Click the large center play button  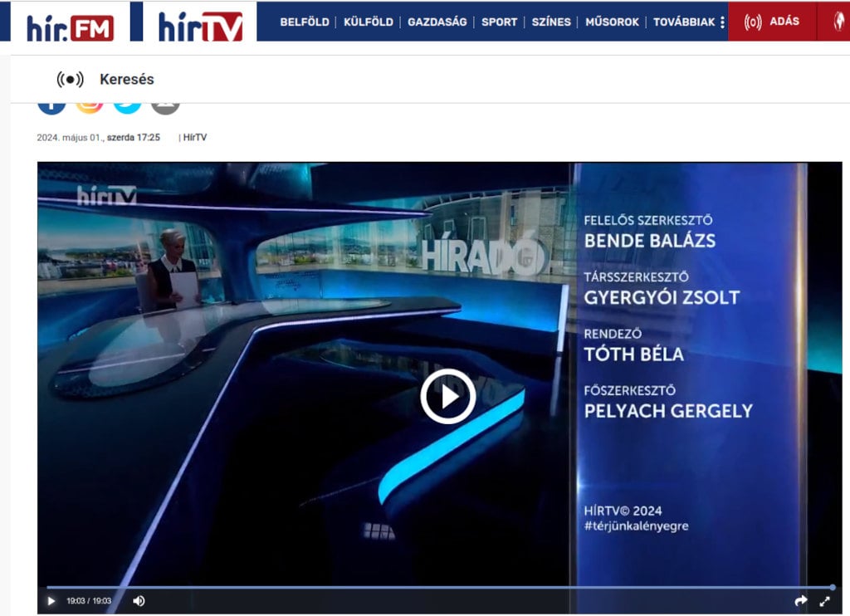click(447, 396)
